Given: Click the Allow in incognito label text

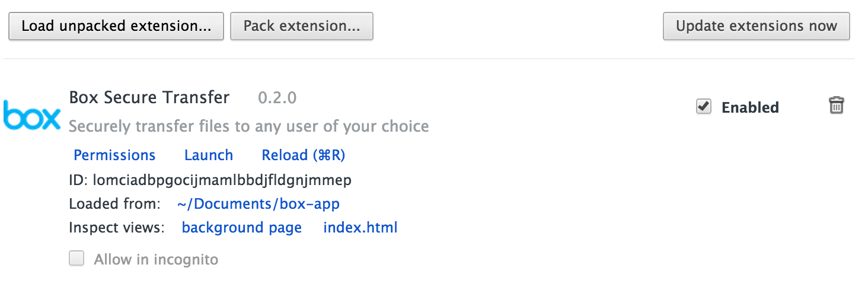Looking at the screenshot, I should coord(156,259).
